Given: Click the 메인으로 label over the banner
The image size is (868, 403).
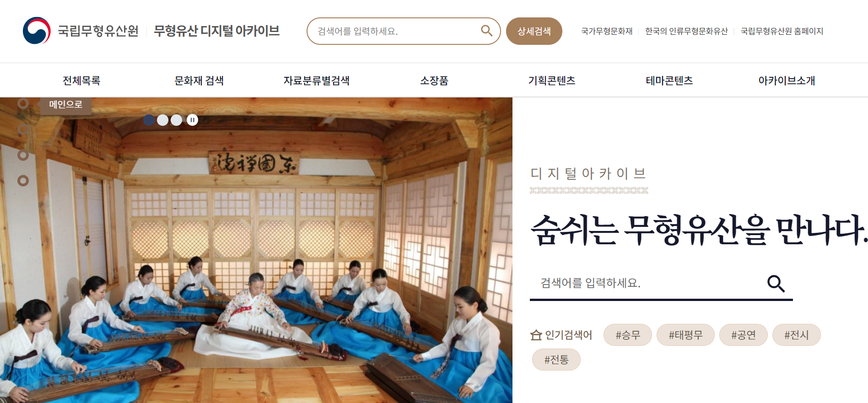Looking at the screenshot, I should [x=66, y=105].
